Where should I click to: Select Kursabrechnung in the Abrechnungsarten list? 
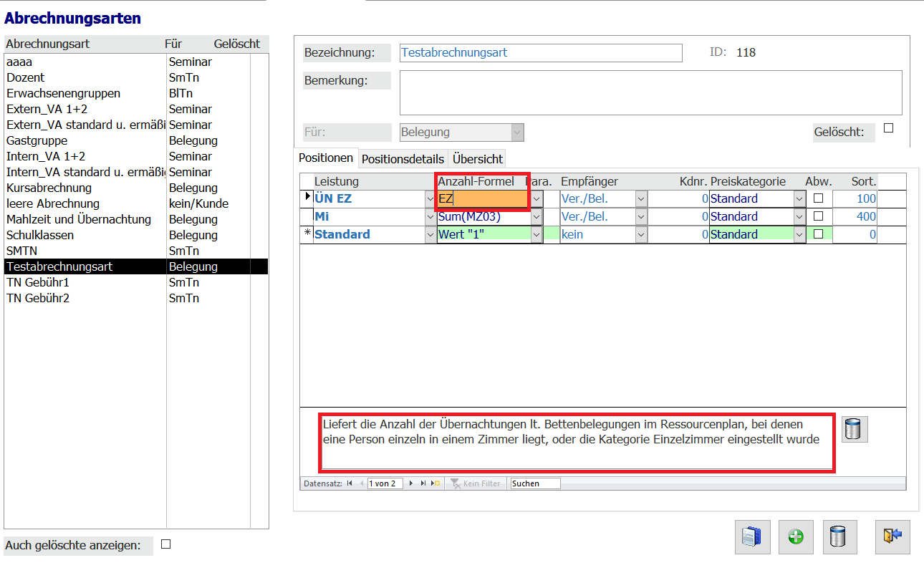pyautogui.click(x=49, y=188)
